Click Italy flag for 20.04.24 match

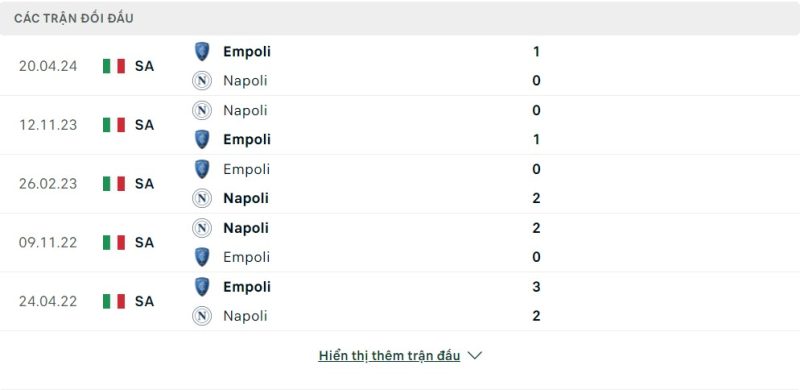(x=114, y=66)
